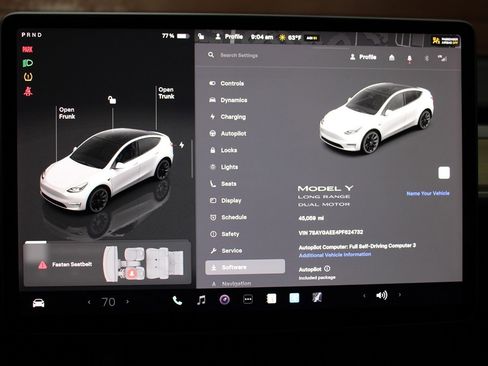Screen dimensions: 488x366
Task: Tap the 45,059 mi odometer text
Action: pos(311,218)
